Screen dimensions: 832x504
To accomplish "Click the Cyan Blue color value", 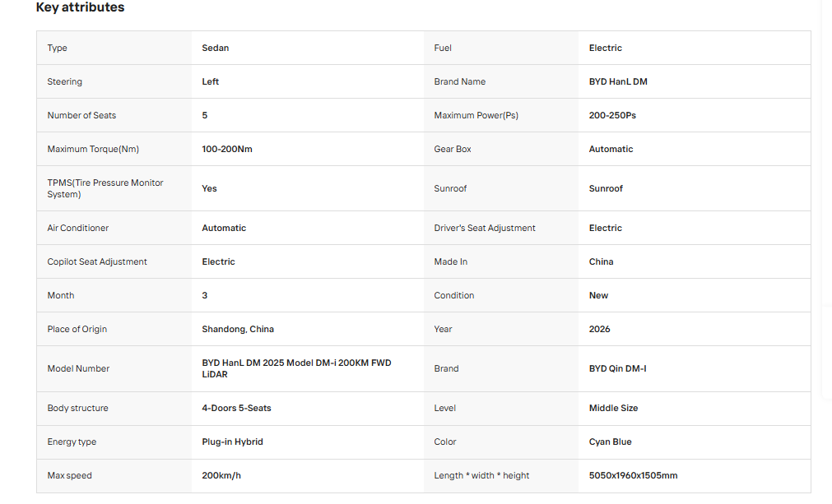I will [x=610, y=442].
